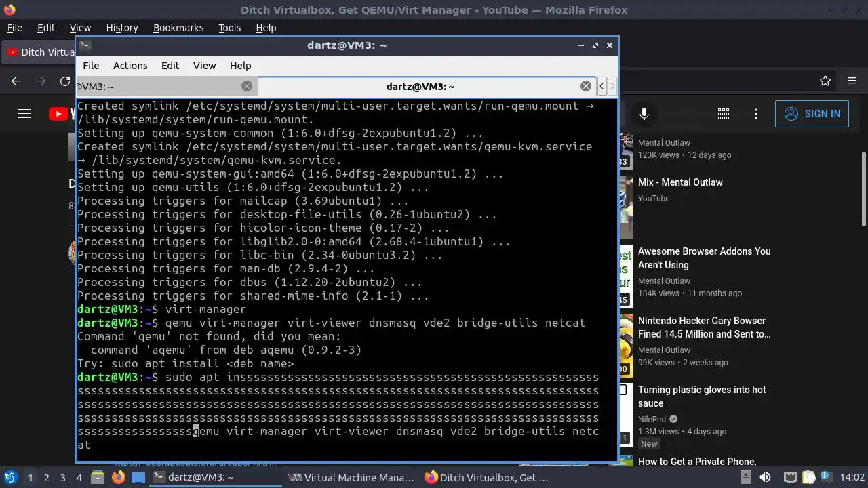This screenshot has width=868, height=488.
Task: Switch to the first terminal tab
Action: pyautogui.click(x=165, y=86)
